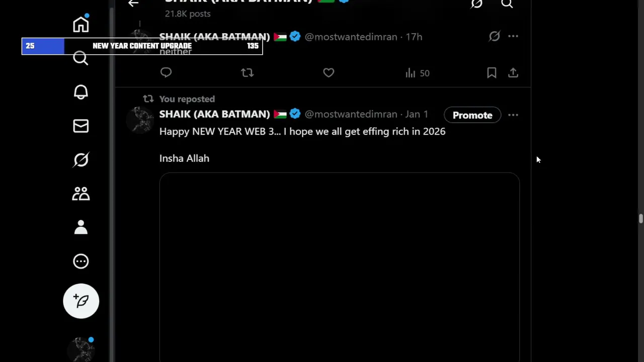Open Communities people icon
Viewport: 644px width, 362px height.
pyautogui.click(x=80, y=194)
